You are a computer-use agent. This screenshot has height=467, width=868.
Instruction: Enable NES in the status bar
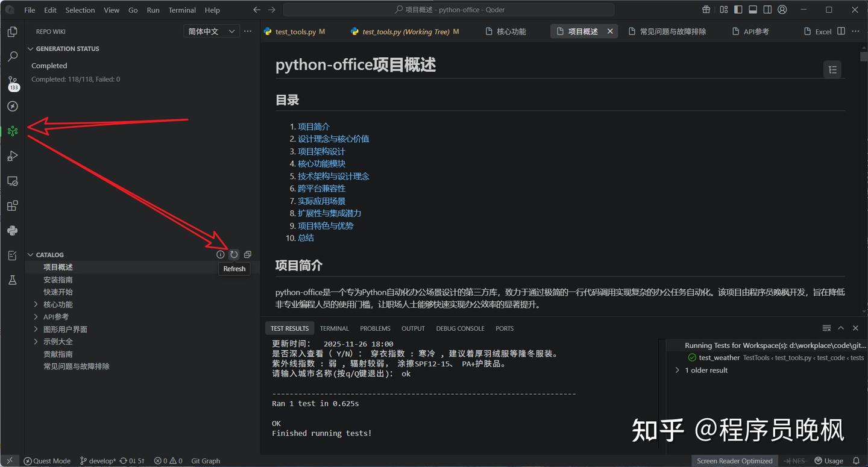794,460
